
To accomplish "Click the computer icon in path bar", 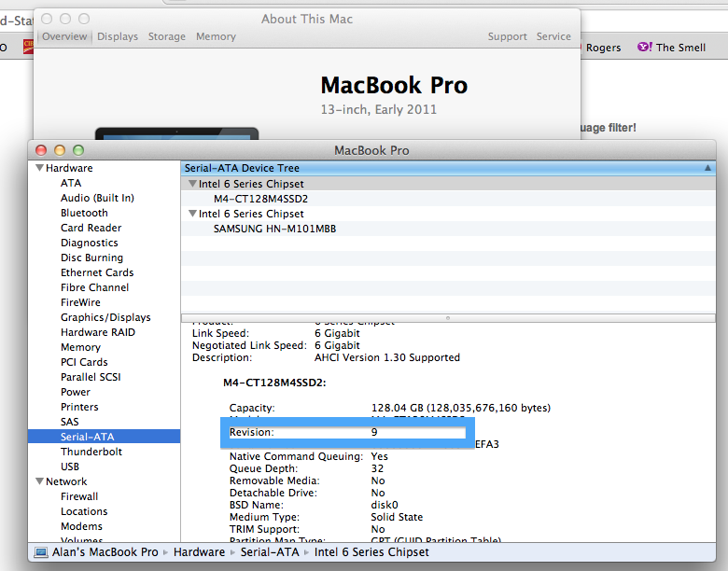I will click(41, 552).
